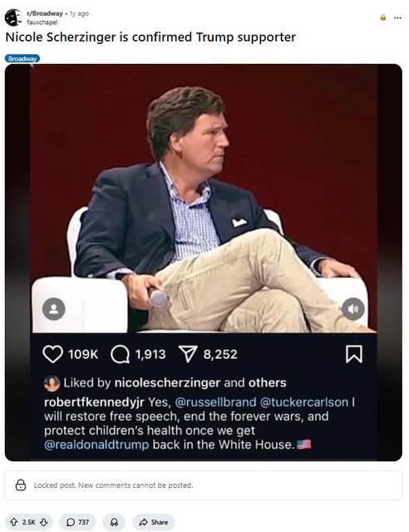
Task: Click the @russellbrand mention
Action: (215, 402)
